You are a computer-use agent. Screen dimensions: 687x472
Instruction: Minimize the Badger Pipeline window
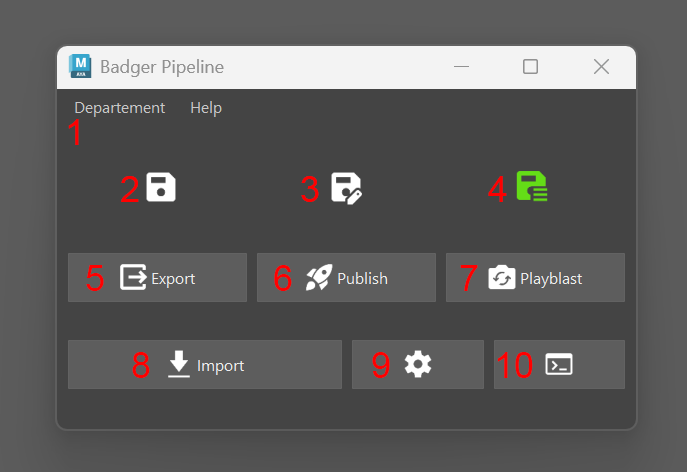tap(461, 67)
